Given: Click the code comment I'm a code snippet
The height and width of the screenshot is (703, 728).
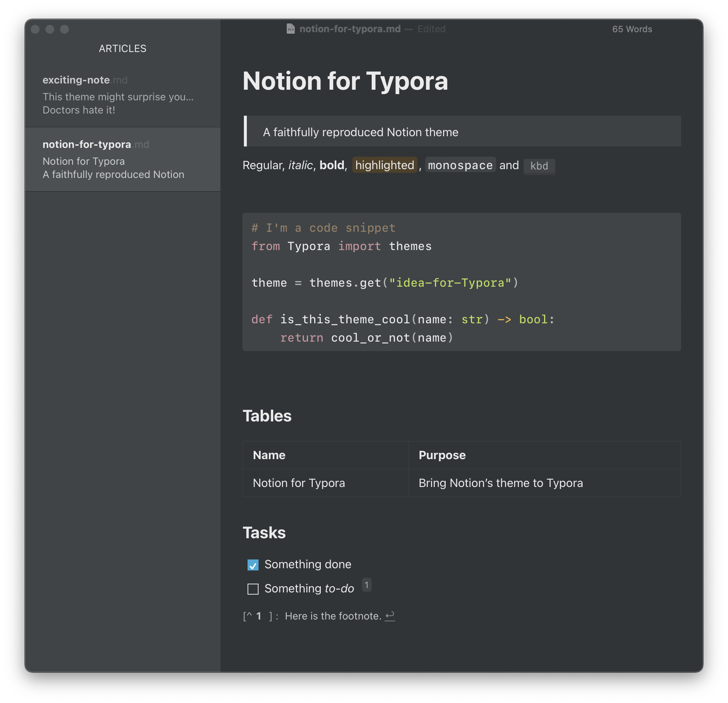Looking at the screenshot, I should 323,228.
